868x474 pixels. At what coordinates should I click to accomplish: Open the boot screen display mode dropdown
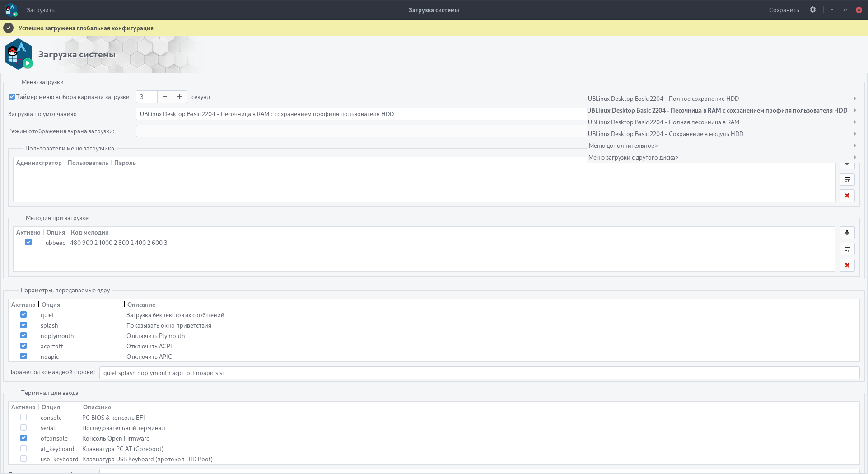361,131
